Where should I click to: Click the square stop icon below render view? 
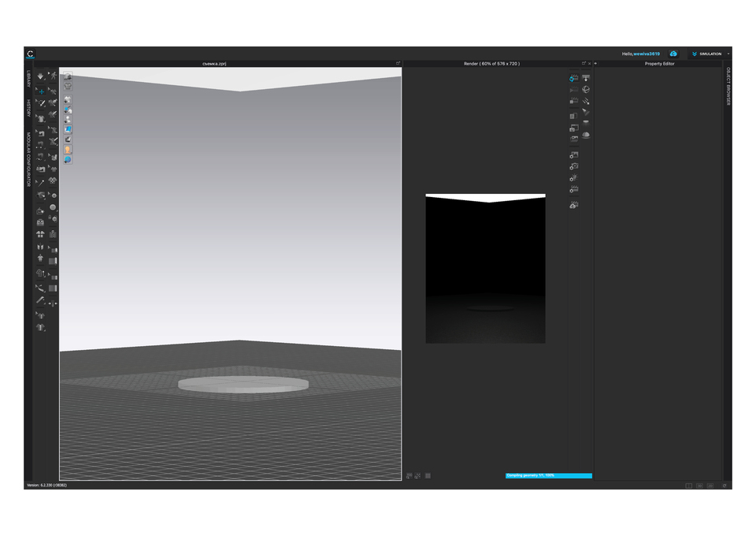point(428,475)
